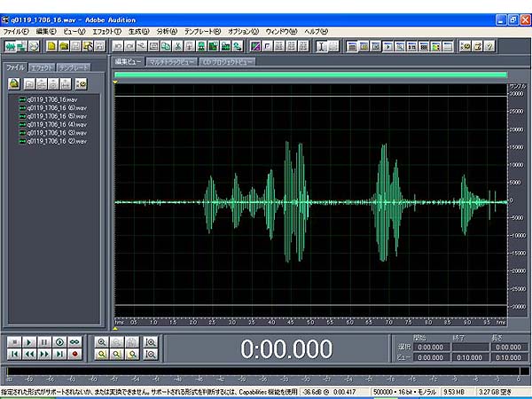This screenshot has width=532, height=399.
Task: Click the Multitrack View toolbar icon
Action: 21,46
